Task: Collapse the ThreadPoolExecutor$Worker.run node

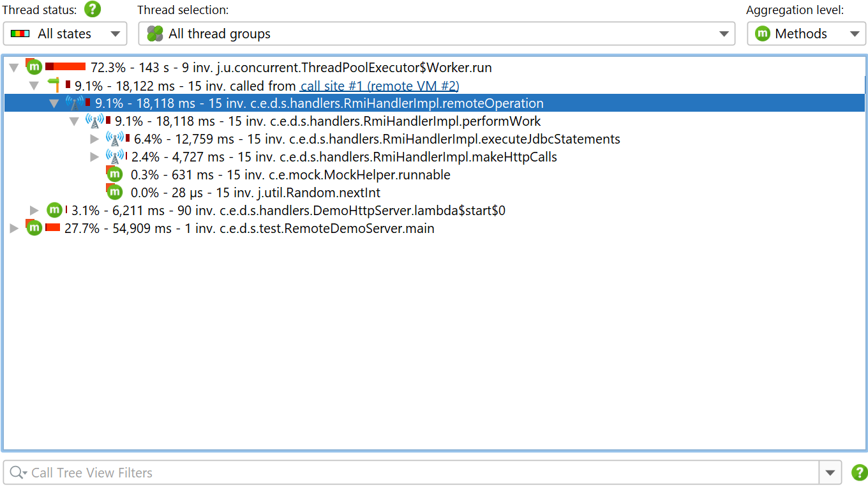Action: pos(14,68)
